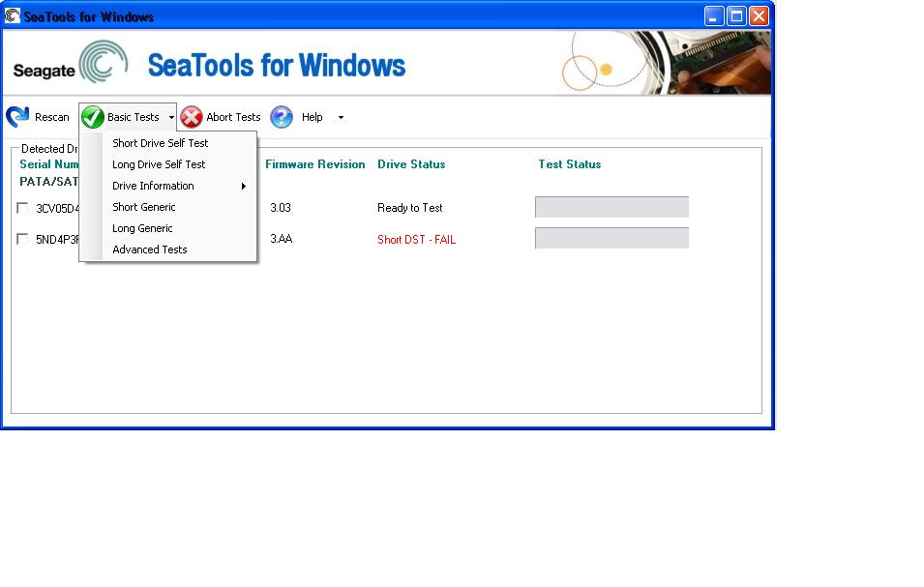Image resolution: width=924 pixels, height=587 pixels.
Task: Close the SeaTools window
Action: click(x=759, y=15)
